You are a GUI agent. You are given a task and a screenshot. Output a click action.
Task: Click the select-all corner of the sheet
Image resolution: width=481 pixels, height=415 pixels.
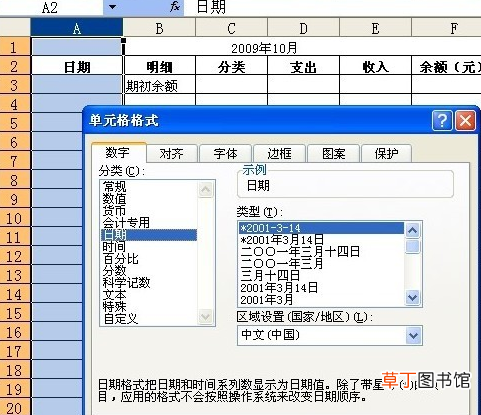click(x=15, y=27)
